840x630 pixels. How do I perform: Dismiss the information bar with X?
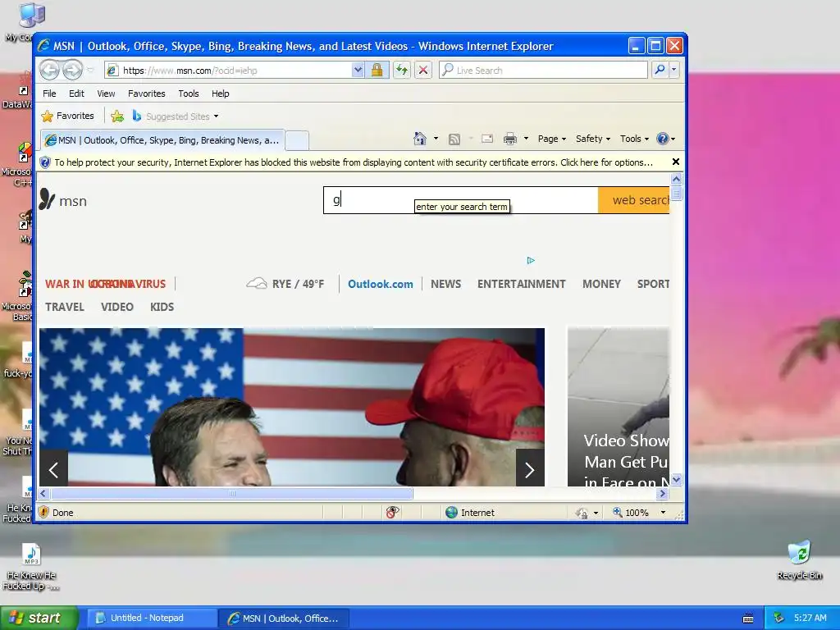coord(676,162)
